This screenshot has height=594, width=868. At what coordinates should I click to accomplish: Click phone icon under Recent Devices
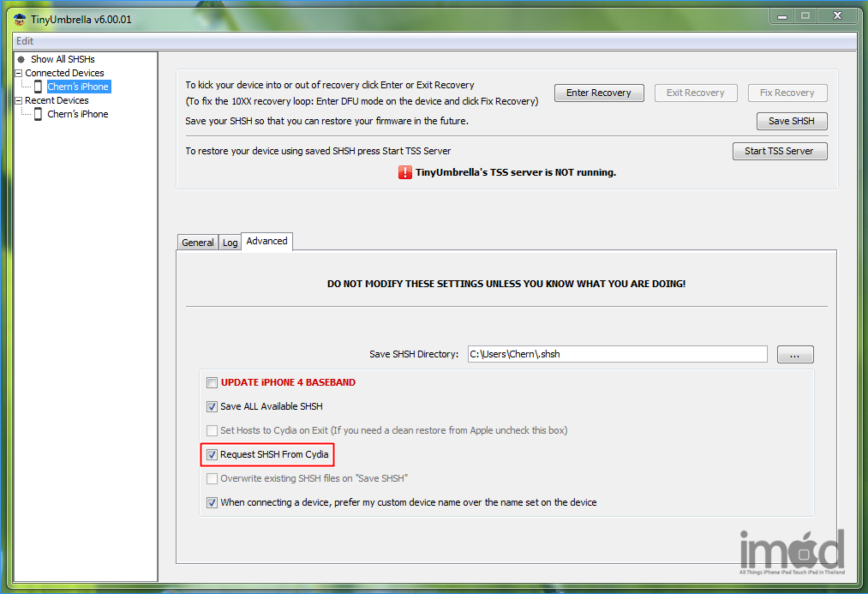(38, 114)
